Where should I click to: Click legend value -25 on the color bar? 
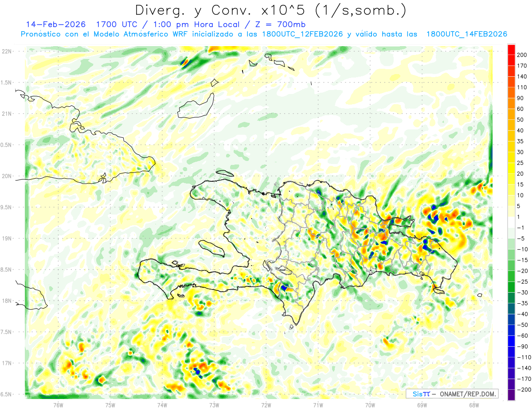coord(522,282)
